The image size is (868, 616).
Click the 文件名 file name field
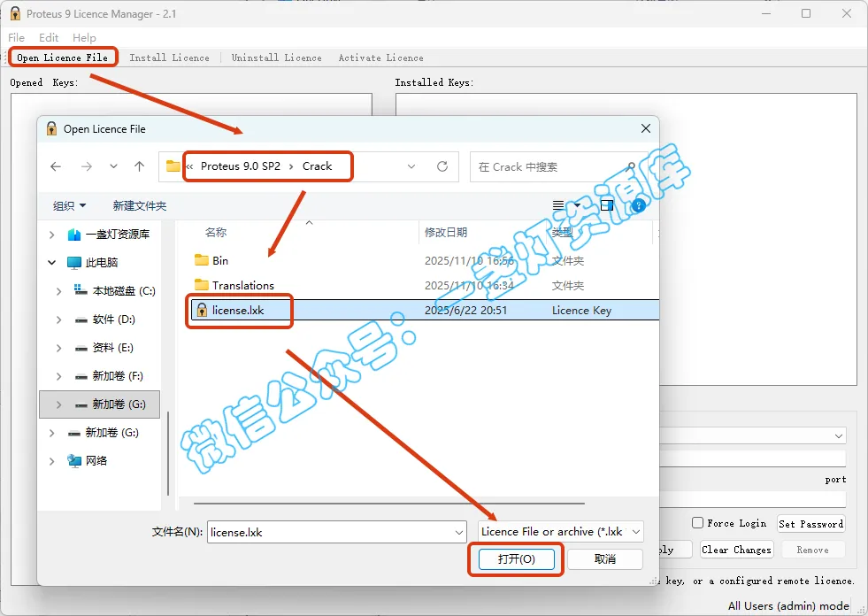click(x=336, y=532)
